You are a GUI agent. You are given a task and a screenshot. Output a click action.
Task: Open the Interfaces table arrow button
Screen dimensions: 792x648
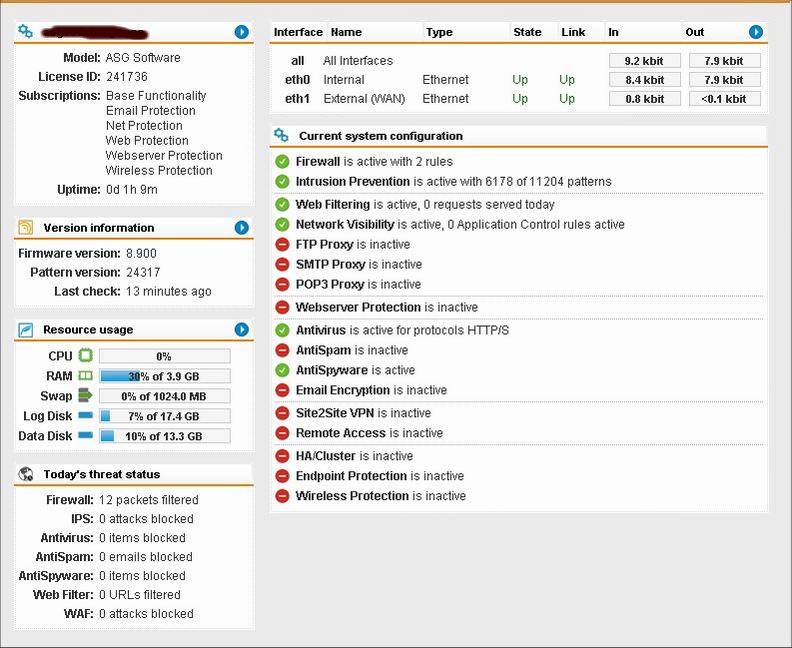(755, 32)
